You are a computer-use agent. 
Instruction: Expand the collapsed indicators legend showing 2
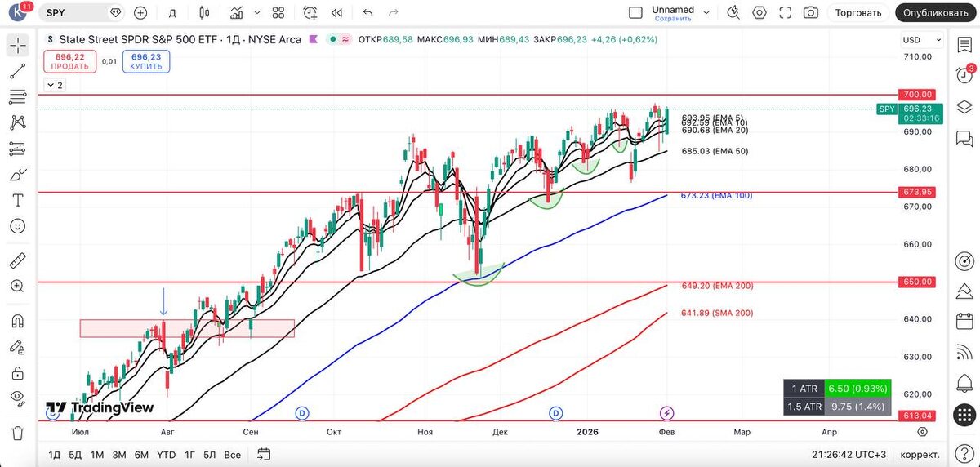click(54, 85)
